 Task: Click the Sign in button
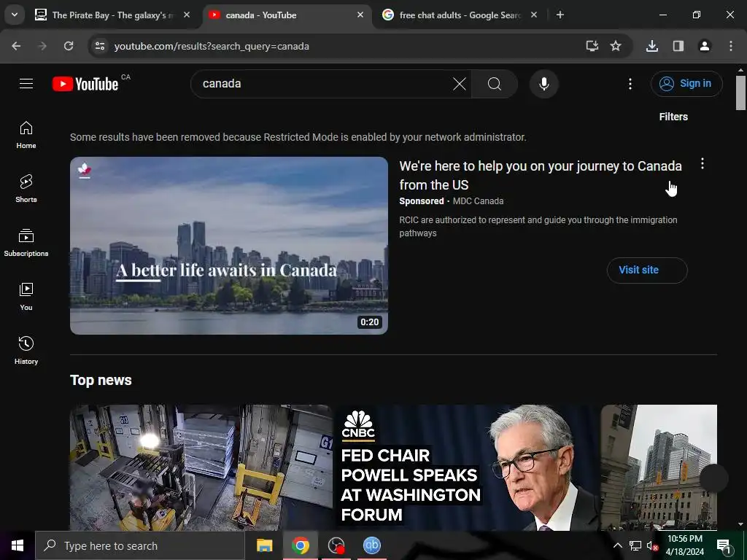pyautogui.click(x=686, y=84)
